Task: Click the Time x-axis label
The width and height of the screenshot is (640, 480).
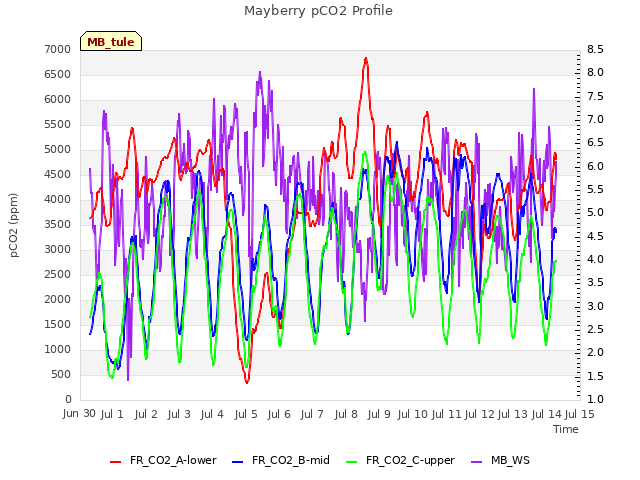Action: pos(566,429)
